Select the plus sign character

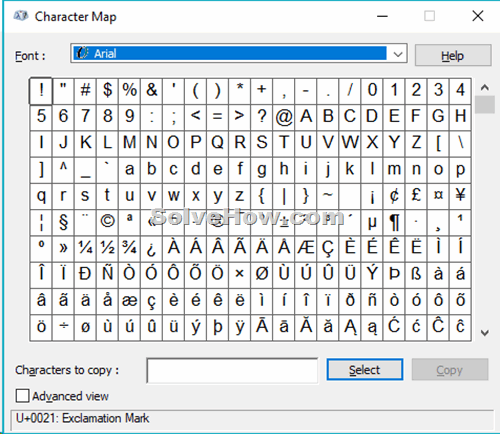pyautogui.click(x=262, y=91)
